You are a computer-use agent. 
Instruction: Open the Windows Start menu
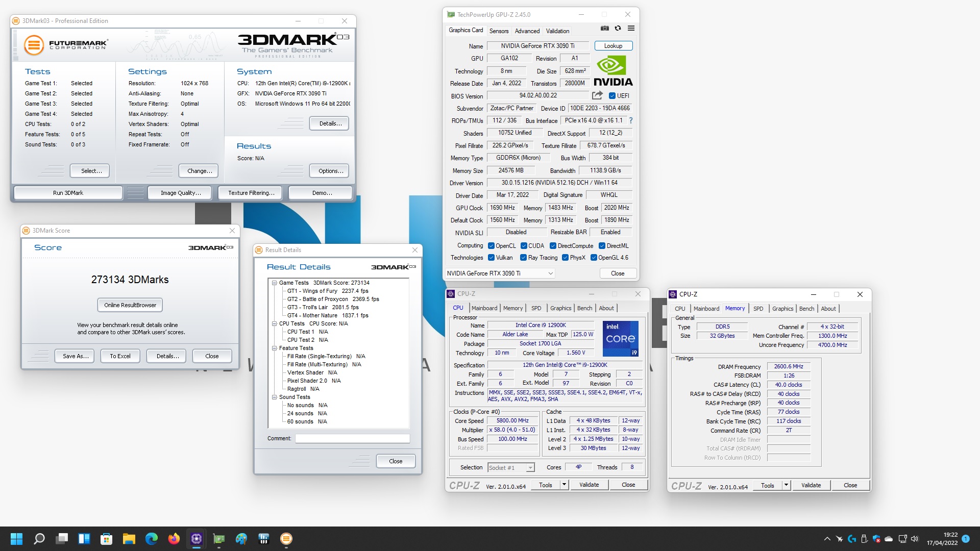tap(17, 539)
